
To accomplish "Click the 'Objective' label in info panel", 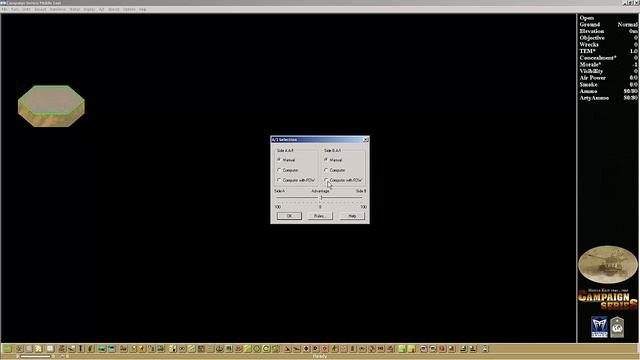I will click(592, 38).
